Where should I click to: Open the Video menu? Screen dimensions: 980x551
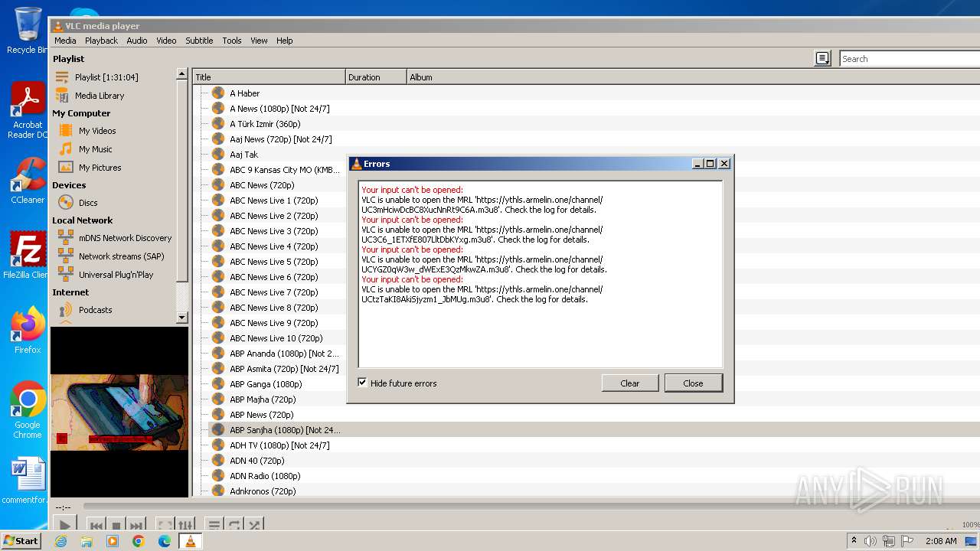(x=166, y=41)
